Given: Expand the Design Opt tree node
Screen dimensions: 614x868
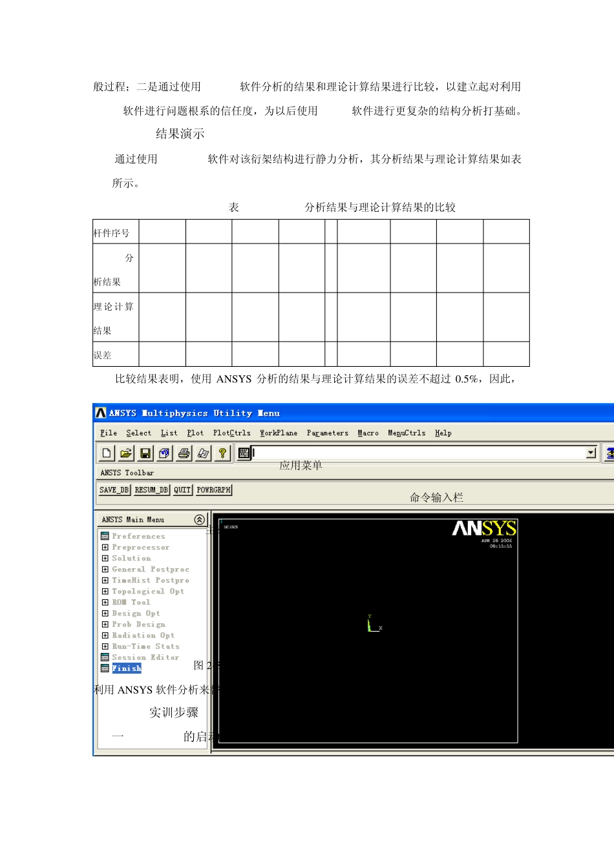Looking at the screenshot, I should 105,613.
